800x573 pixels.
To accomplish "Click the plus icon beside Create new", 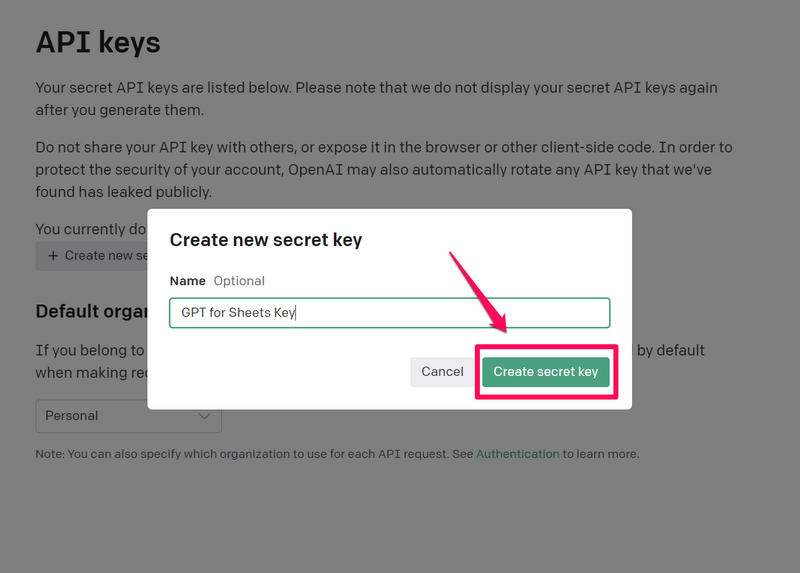I will 53,256.
